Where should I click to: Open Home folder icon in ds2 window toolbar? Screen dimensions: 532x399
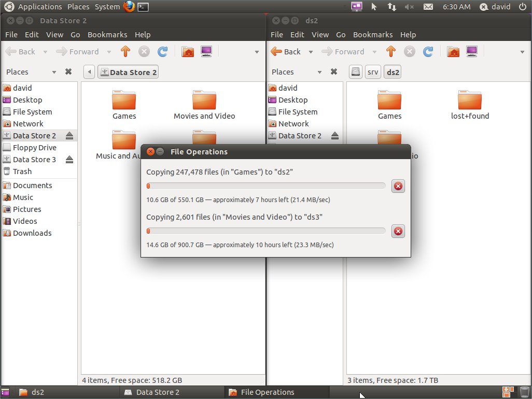tap(453, 51)
